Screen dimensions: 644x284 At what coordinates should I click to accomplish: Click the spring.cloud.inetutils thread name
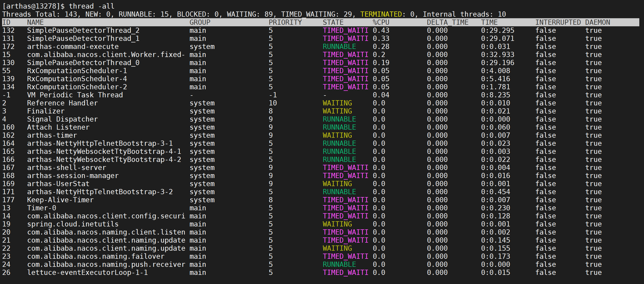tap(73, 224)
